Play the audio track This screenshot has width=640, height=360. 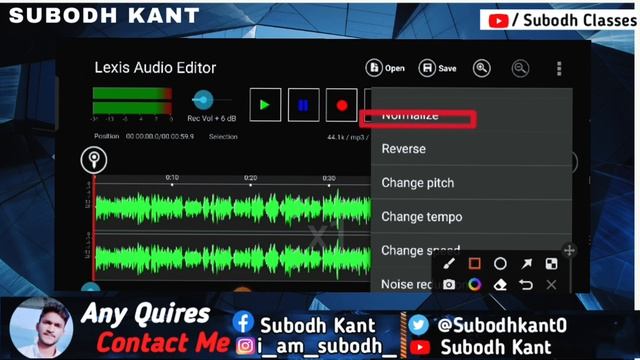point(265,105)
